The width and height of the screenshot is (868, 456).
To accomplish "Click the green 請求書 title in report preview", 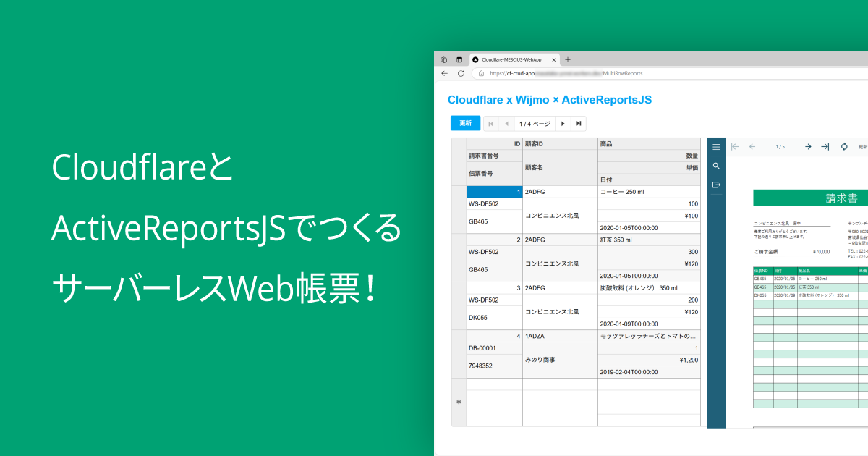I will (841, 198).
